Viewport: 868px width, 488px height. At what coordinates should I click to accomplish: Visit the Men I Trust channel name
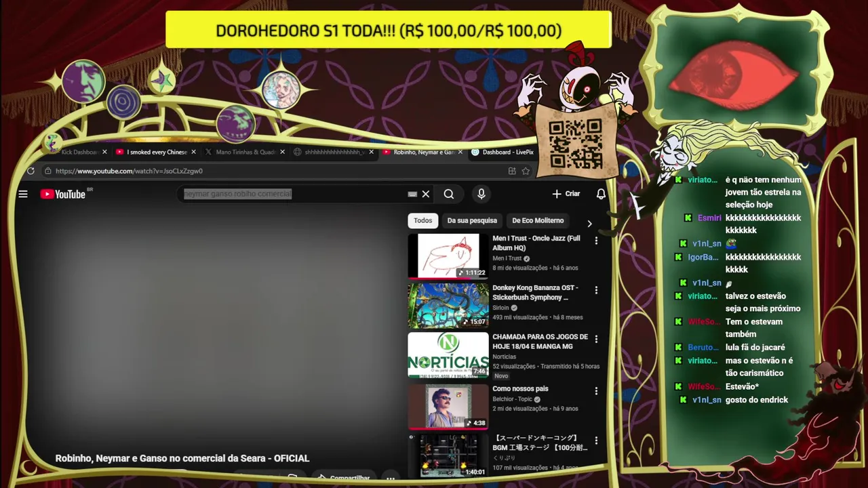click(507, 258)
